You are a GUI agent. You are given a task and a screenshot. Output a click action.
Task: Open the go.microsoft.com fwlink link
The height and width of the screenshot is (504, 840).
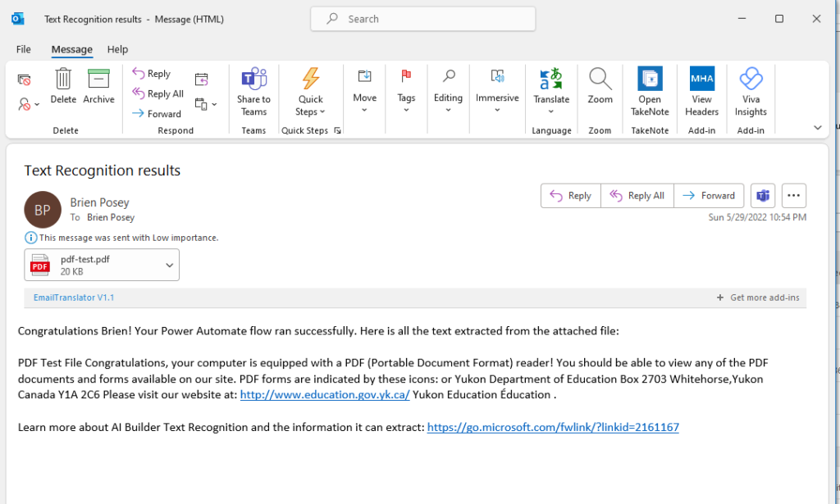tap(553, 427)
